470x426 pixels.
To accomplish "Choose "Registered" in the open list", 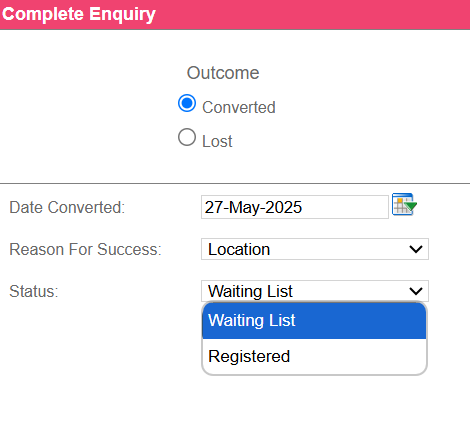I will point(314,356).
